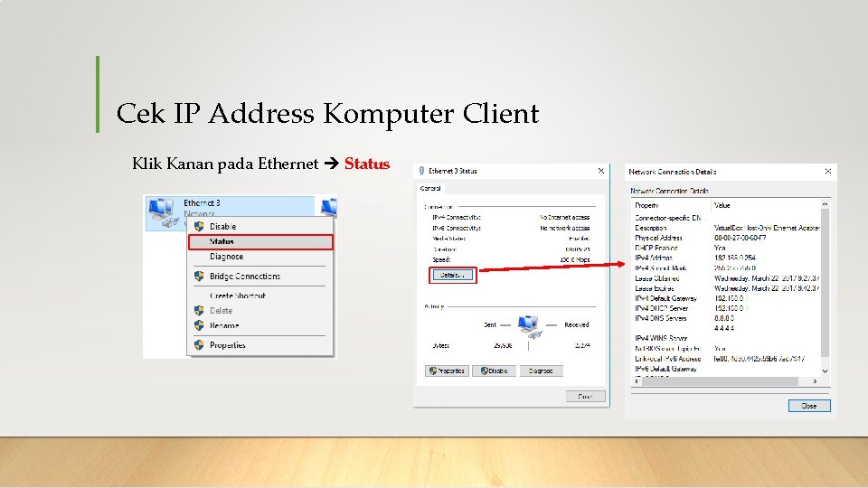Select the Link-local IPv6 Address row

(x=726, y=359)
